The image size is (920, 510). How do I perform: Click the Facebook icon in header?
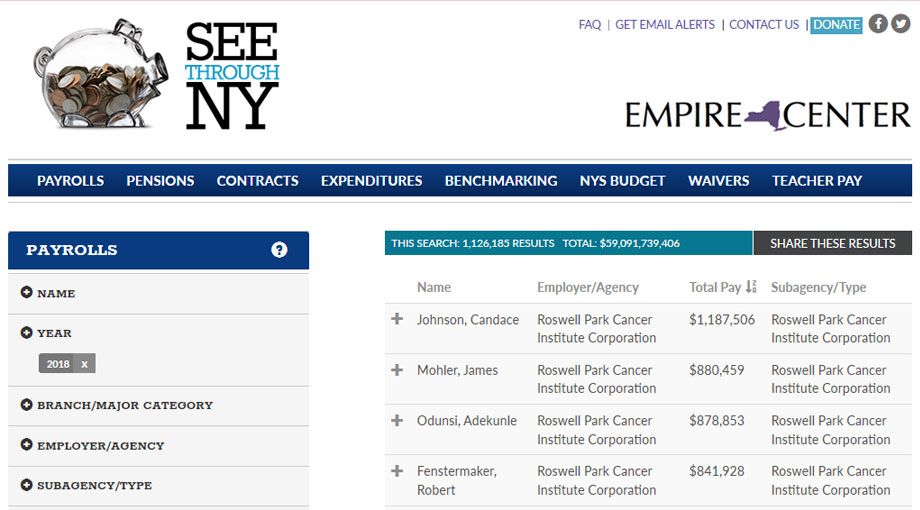878,24
